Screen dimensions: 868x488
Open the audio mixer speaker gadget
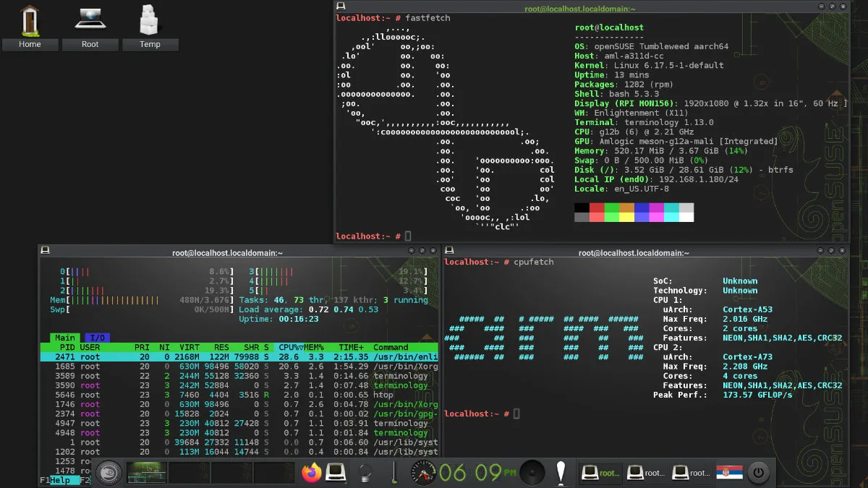coord(532,473)
